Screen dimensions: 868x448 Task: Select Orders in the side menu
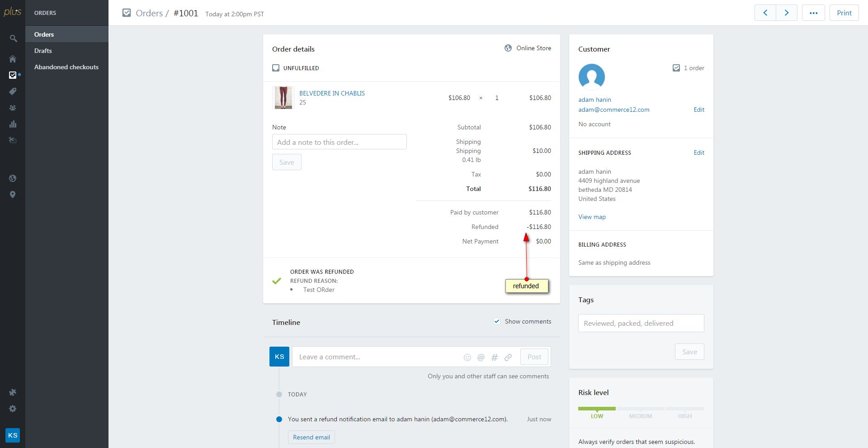pos(67,34)
